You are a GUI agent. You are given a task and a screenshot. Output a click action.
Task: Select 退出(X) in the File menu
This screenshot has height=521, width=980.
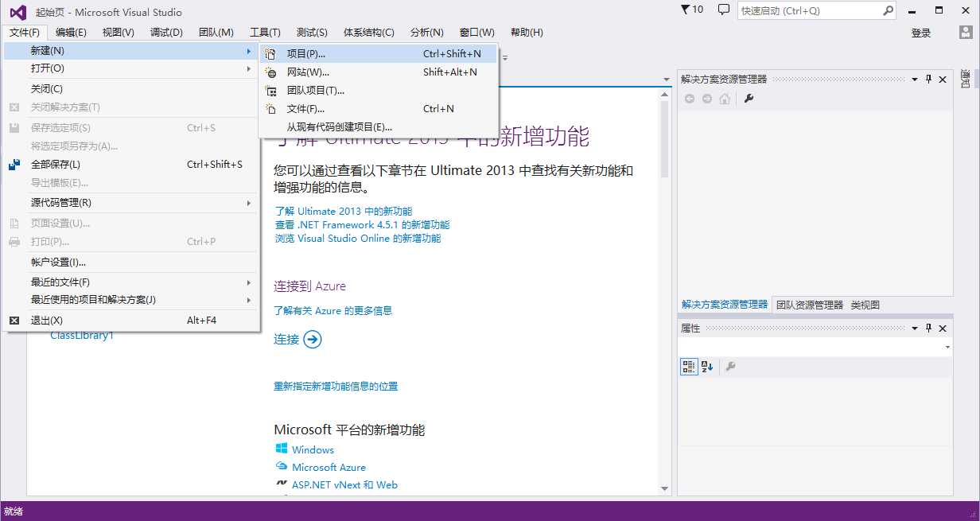tap(131, 321)
